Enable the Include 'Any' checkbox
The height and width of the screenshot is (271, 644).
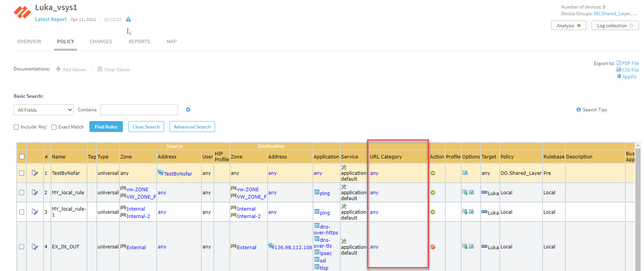pos(16,127)
